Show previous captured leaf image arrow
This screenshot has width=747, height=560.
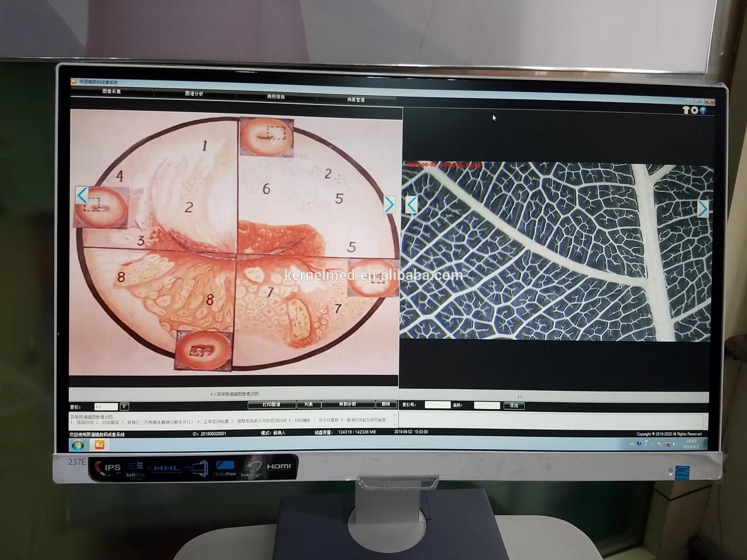point(411,205)
